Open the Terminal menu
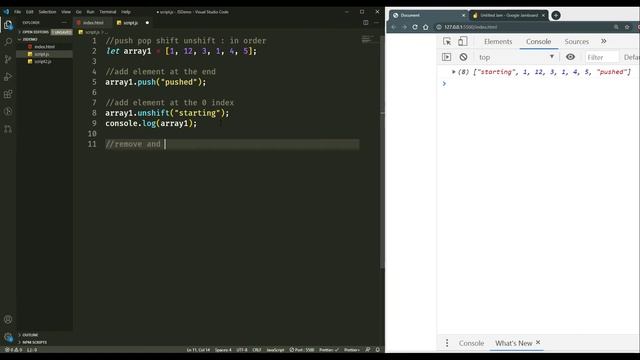The width and height of the screenshot is (640, 360). pyautogui.click(x=108, y=12)
